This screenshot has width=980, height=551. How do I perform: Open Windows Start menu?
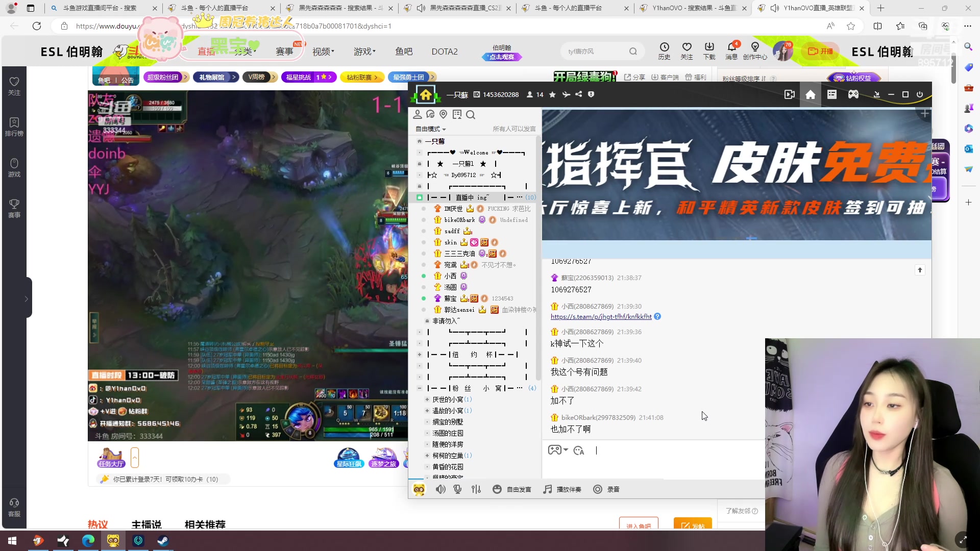12,541
